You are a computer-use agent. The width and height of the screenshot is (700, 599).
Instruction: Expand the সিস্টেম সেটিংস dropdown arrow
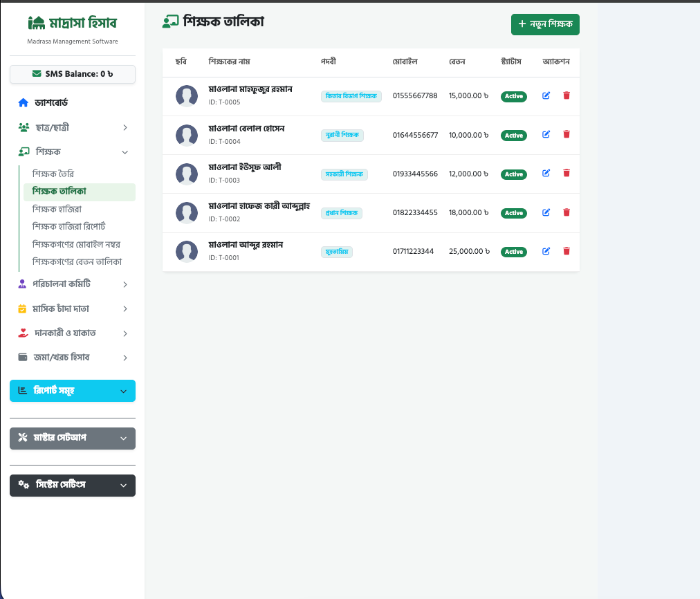124,485
